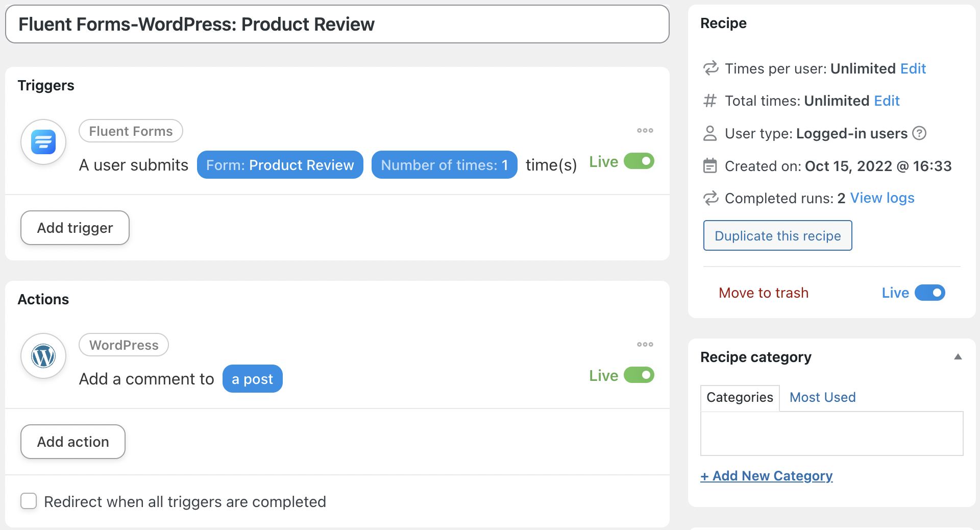Click the help icon next to User type
The width and height of the screenshot is (980, 530).
coord(919,133)
